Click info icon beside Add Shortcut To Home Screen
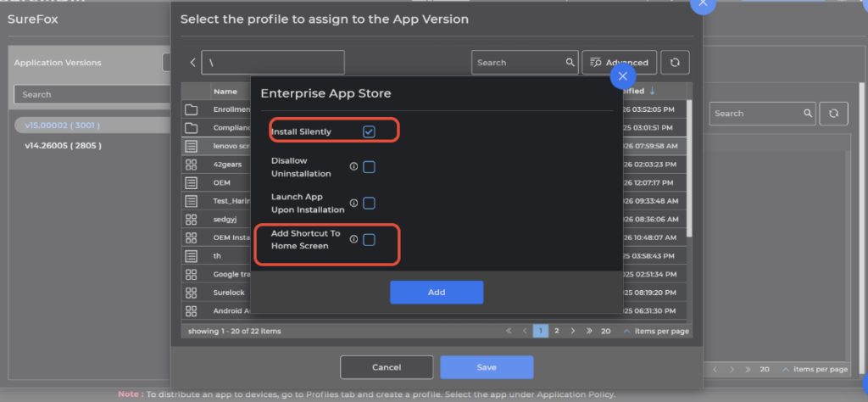868x402 pixels. pos(353,240)
